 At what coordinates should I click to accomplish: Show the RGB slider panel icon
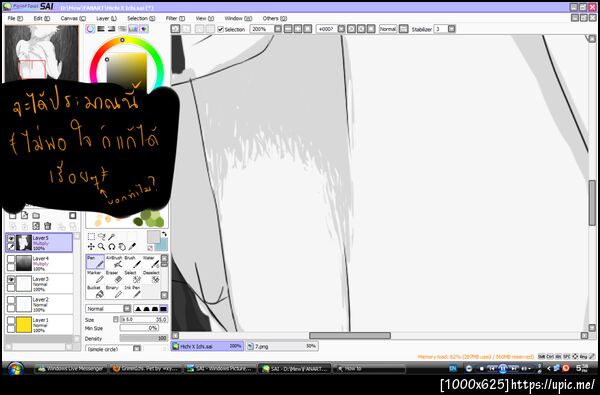pos(101,29)
